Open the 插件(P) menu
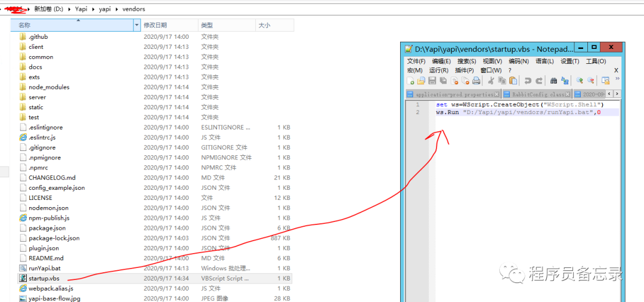This screenshot has width=644, height=302. pyautogui.click(x=464, y=70)
